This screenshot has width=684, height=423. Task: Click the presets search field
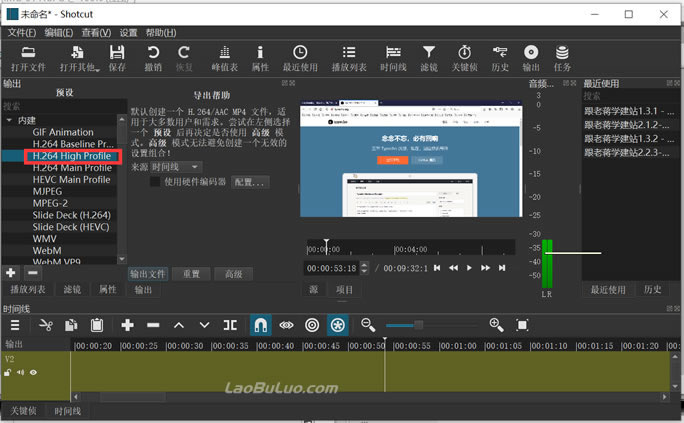pos(64,106)
